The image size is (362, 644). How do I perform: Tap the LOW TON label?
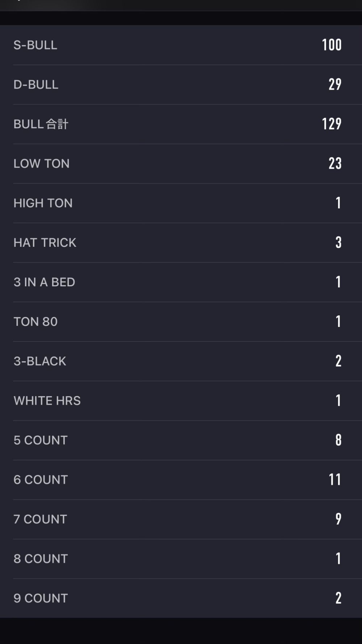click(42, 163)
